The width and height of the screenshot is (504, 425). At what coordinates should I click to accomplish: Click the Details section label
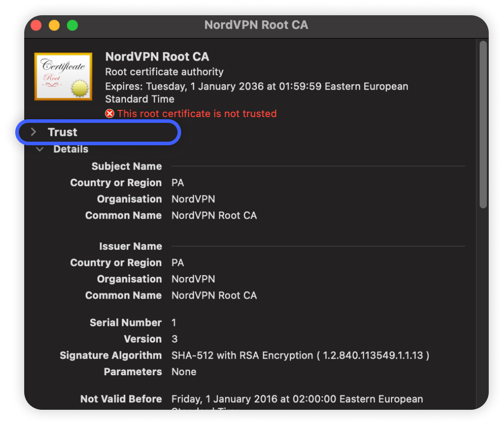71,149
